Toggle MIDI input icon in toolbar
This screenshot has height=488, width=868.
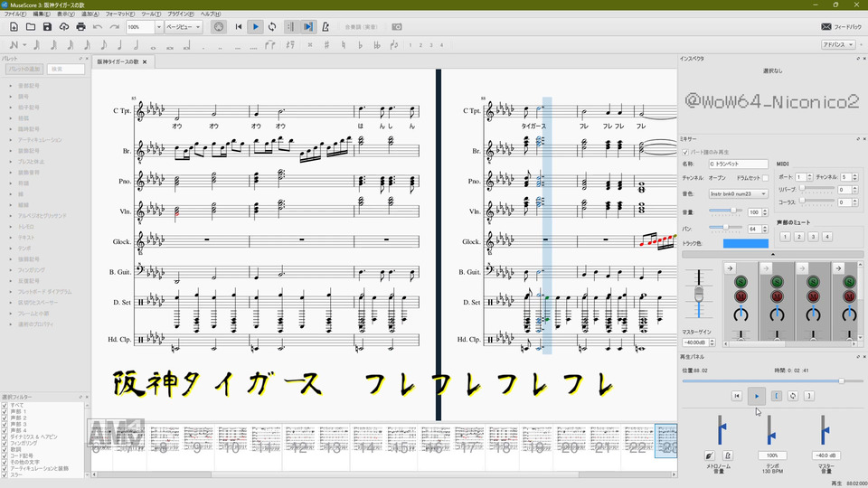tap(219, 27)
